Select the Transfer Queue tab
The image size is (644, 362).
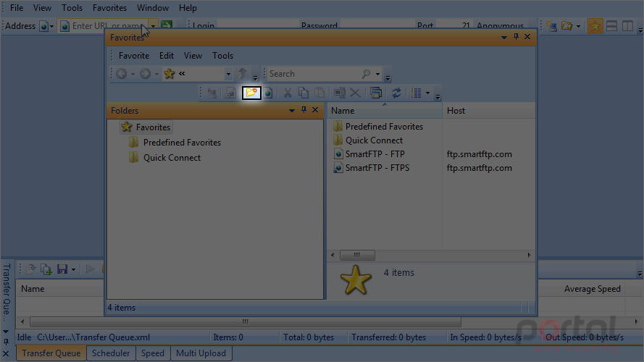(51, 353)
